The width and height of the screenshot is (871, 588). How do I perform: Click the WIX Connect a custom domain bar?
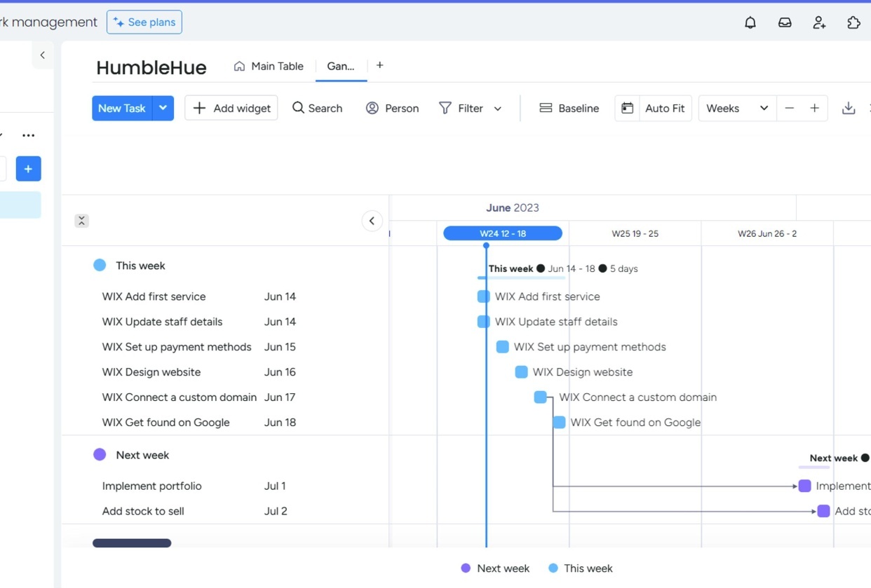coord(540,397)
